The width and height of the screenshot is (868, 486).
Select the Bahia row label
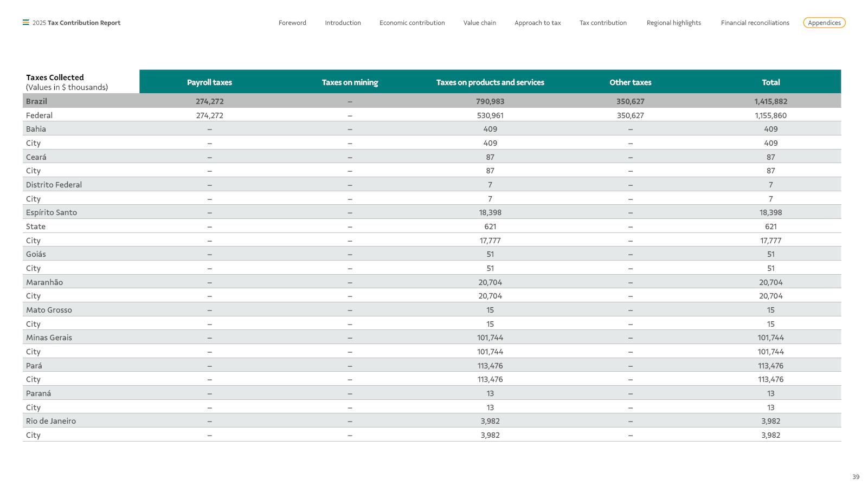point(36,129)
